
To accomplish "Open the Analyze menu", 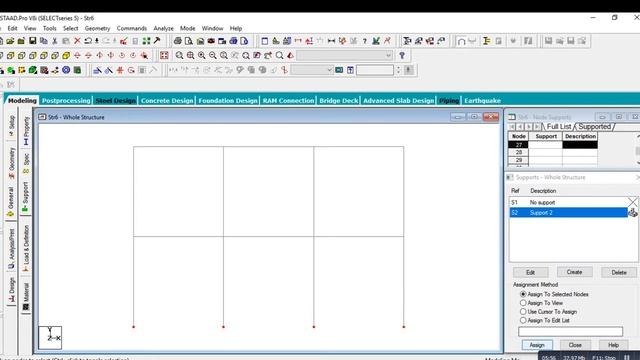I will (163, 28).
